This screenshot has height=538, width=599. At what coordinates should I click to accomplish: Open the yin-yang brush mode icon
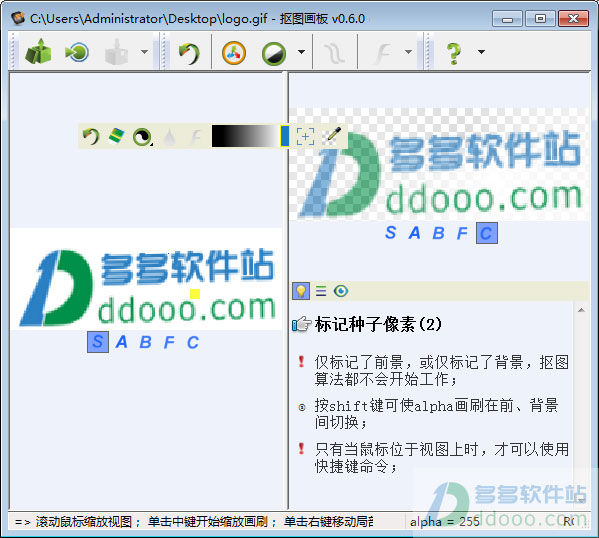142,137
